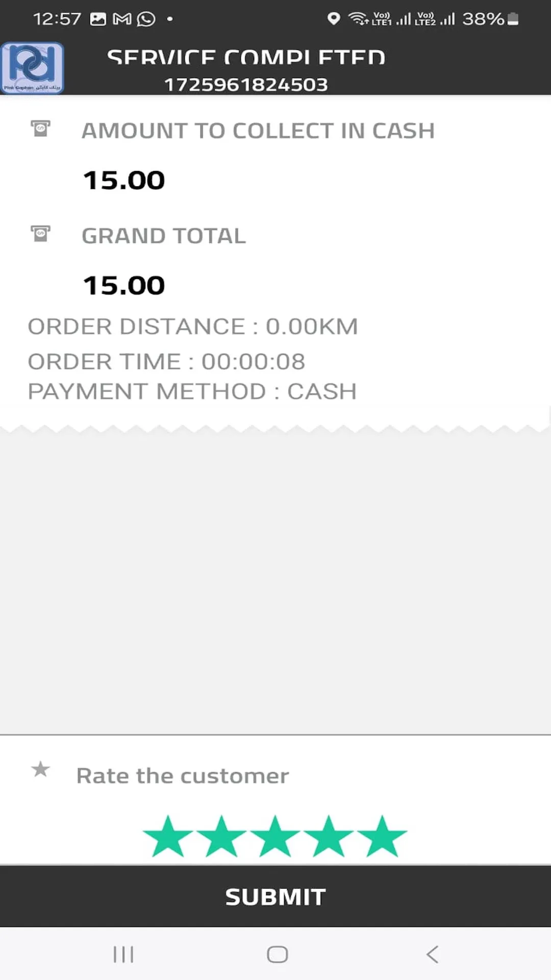Tap the cash register icon beside Grand Total
The width and height of the screenshot is (551, 980).
pyautogui.click(x=40, y=234)
